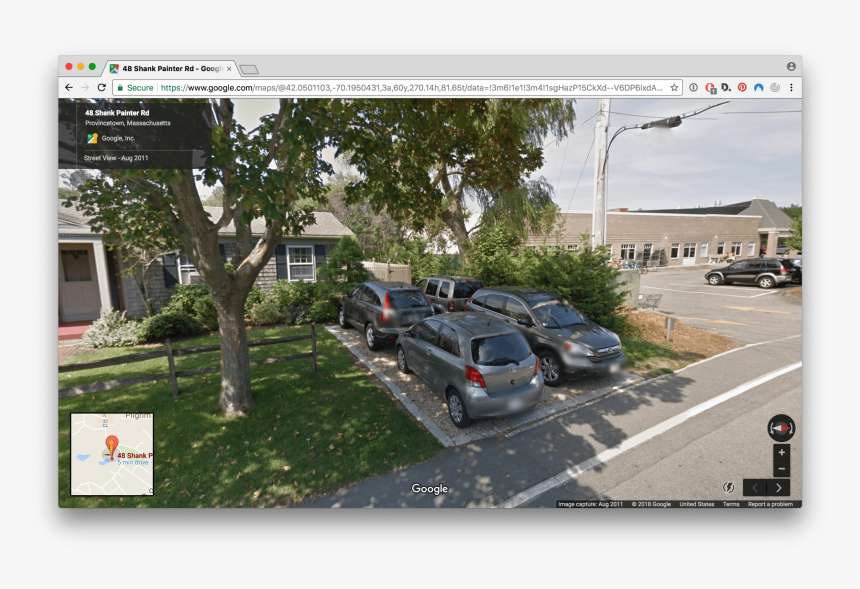This screenshot has height=589, width=860.
Task: Click Image capture: Aug 2011 text
Action: (590, 504)
